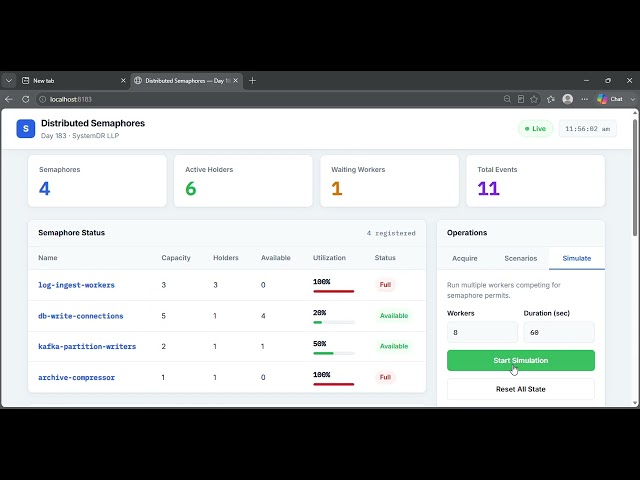The height and width of the screenshot is (480, 640).
Task: Switch to the Acquire operations tab
Action: [x=464, y=258]
